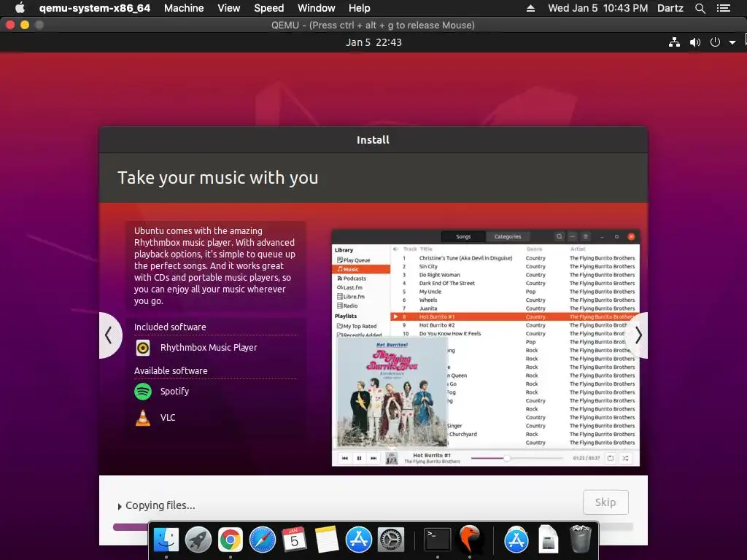Go to the previous slide with left chevron
The height and width of the screenshot is (560, 747).
coord(109,335)
